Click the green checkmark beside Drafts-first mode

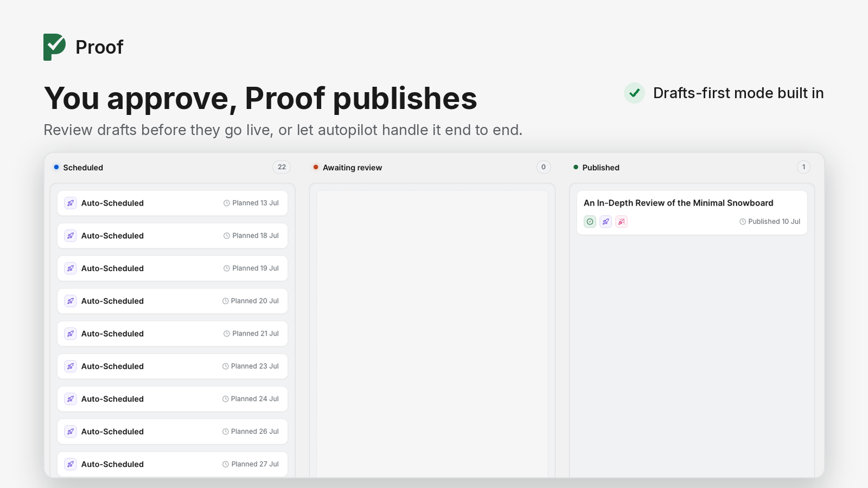[634, 93]
